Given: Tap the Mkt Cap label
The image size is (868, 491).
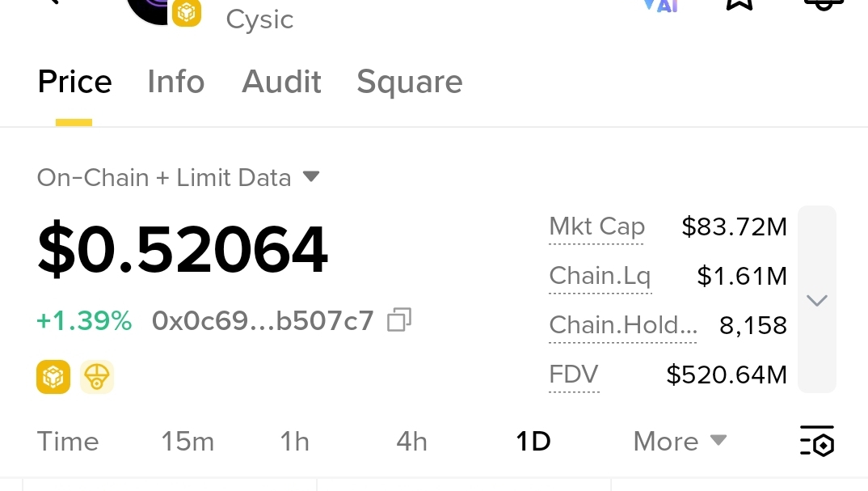Looking at the screenshot, I should (x=596, y=227).
